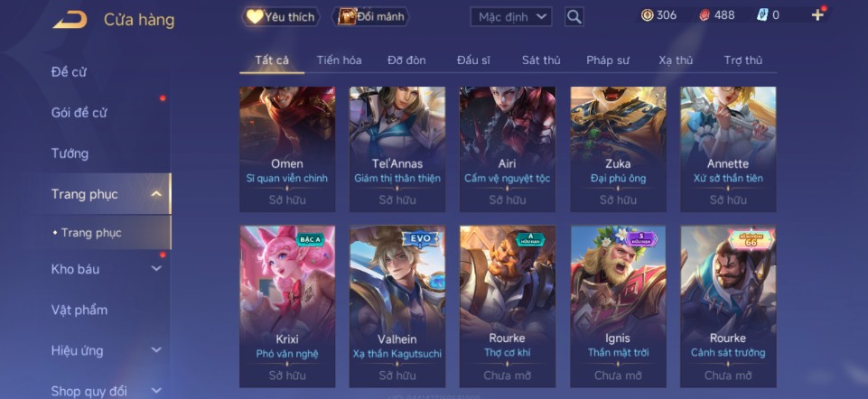The image size is (868, 399).
Task: Switch to the Tiến hóa tab
Action: 339,60
